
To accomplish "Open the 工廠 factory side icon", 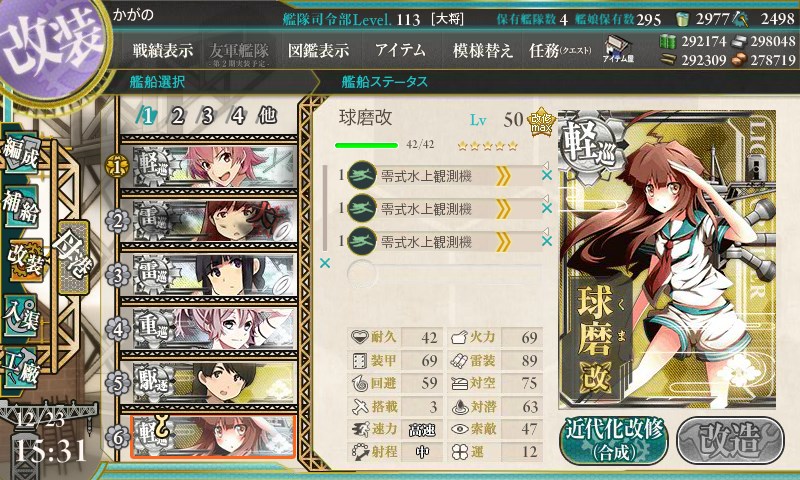I will point(21,368).
